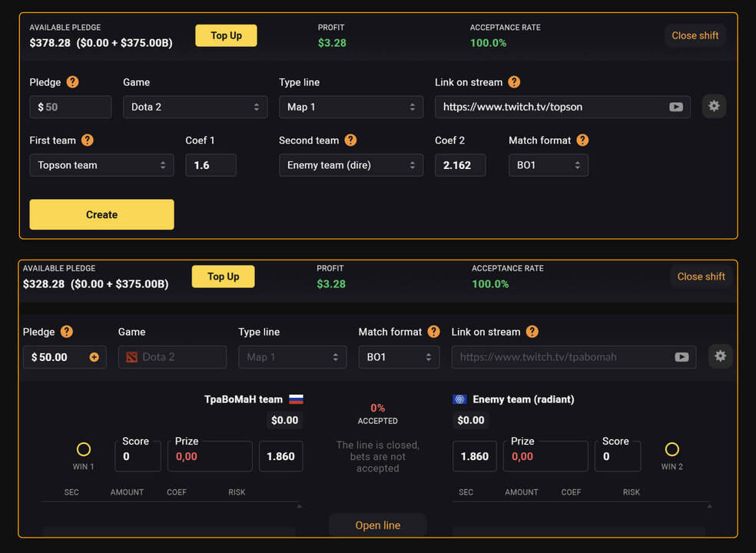Click Close shift in the top panel
The width and height of the screenshot is (756, 553).
pyautogui.click(x=695, y=35)
